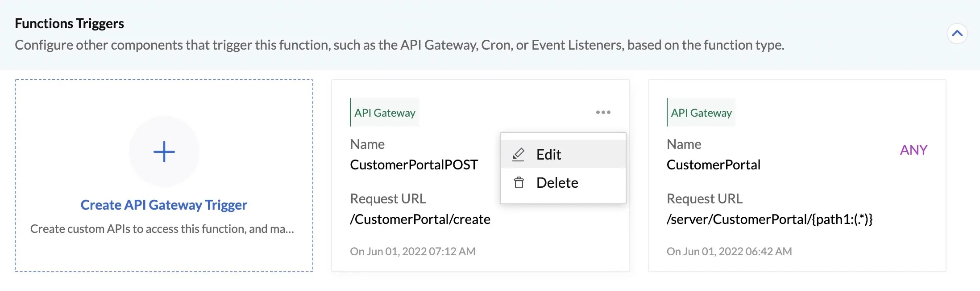Viewport: 980px width, 291px height.
Task: Click the plus icon to add trigger
Action: (x=164, y=152)
